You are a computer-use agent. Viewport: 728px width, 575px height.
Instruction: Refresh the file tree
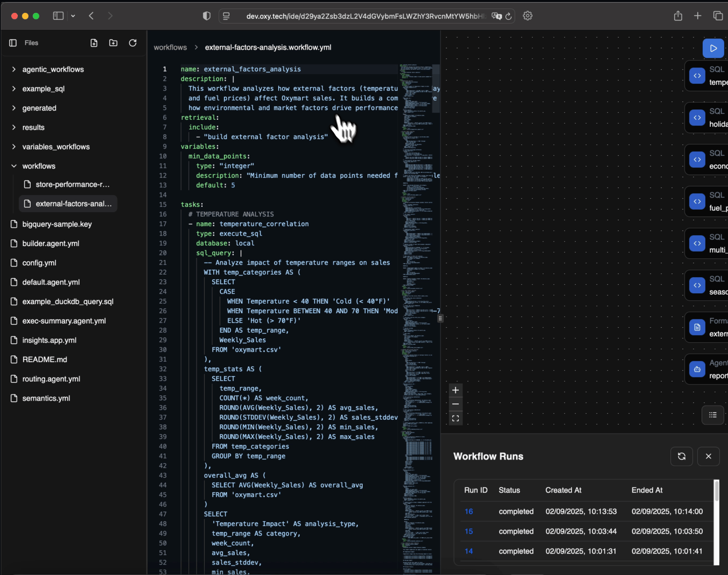coord(133,43)
